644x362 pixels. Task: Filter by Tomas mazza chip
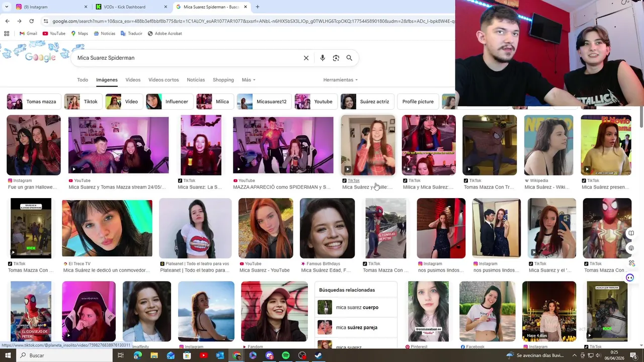[34, 102]
